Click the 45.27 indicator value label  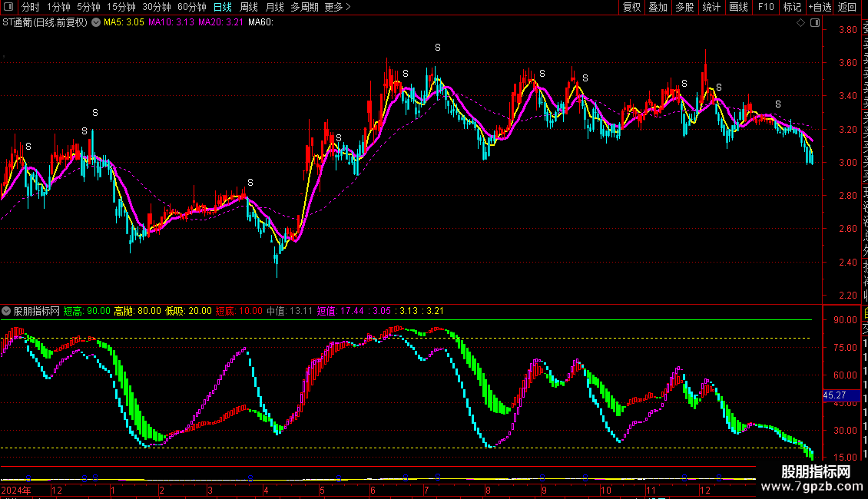834,395
